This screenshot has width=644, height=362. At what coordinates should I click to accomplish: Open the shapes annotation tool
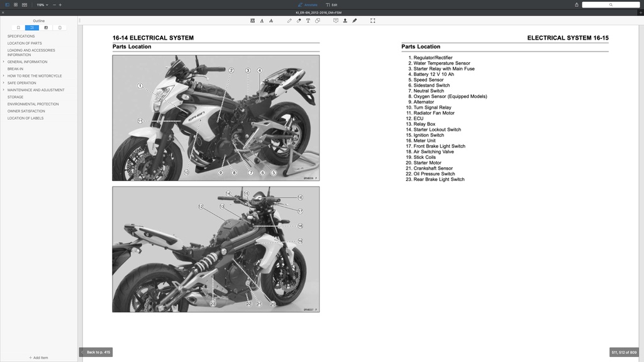(317, 20)
